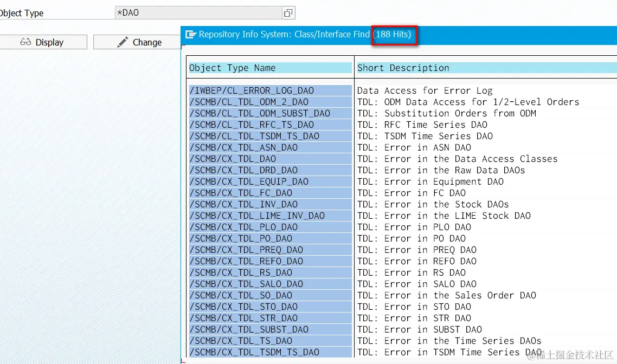Select row /SCMB/CX_TDL_LIME_INV_DAO
This screenshot has width=617, height=364.
271,216
